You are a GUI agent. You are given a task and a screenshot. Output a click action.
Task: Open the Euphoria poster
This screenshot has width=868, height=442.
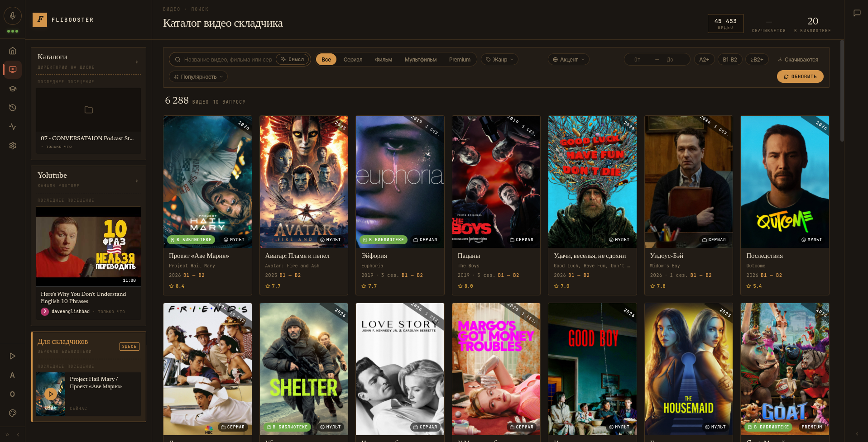tap(400, 182)
